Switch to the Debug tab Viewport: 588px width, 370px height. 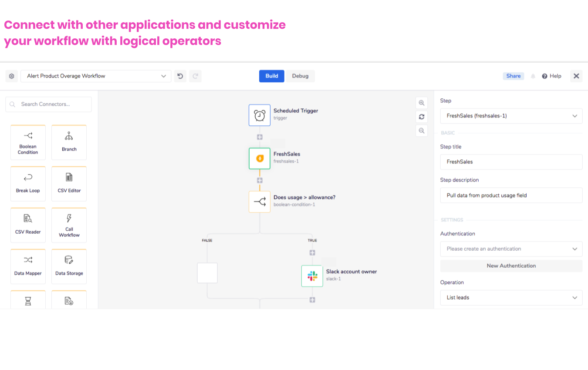[x=300, y=76]
